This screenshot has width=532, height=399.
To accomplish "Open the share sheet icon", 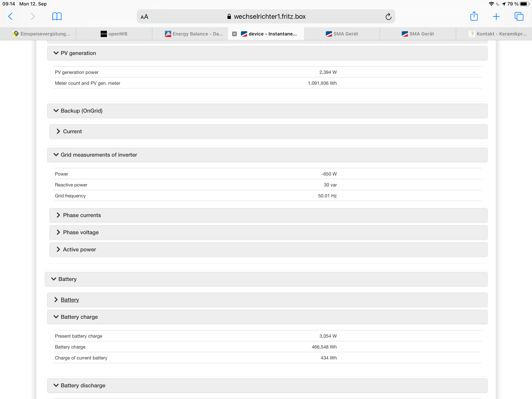I will coord(474,16).
